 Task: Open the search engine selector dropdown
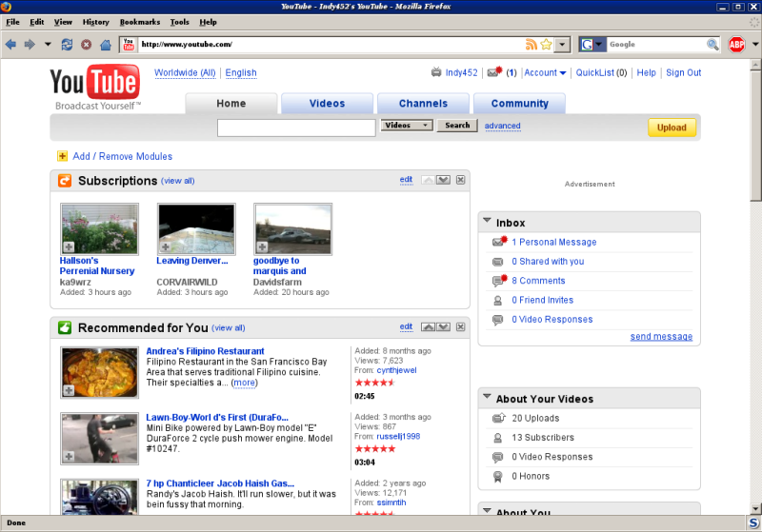click(599, 45)
